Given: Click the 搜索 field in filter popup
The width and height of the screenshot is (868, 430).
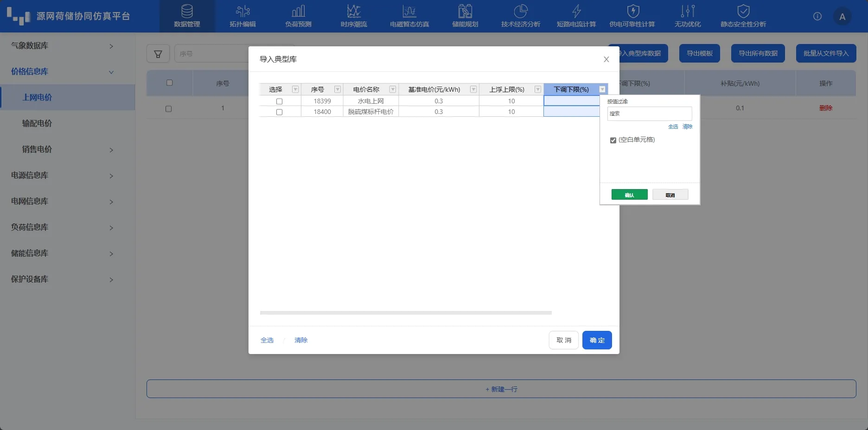Looking at the screenshot, I should (650, 114).
